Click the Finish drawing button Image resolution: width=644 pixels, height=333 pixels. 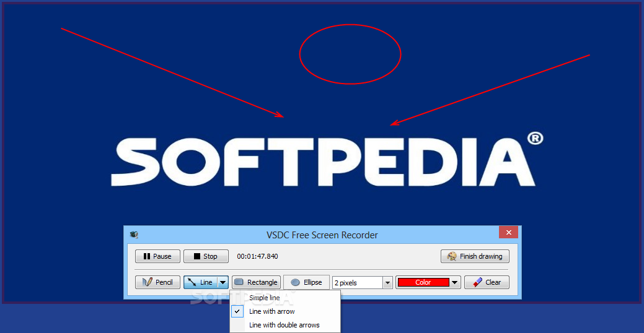click(x=475, y=256)
